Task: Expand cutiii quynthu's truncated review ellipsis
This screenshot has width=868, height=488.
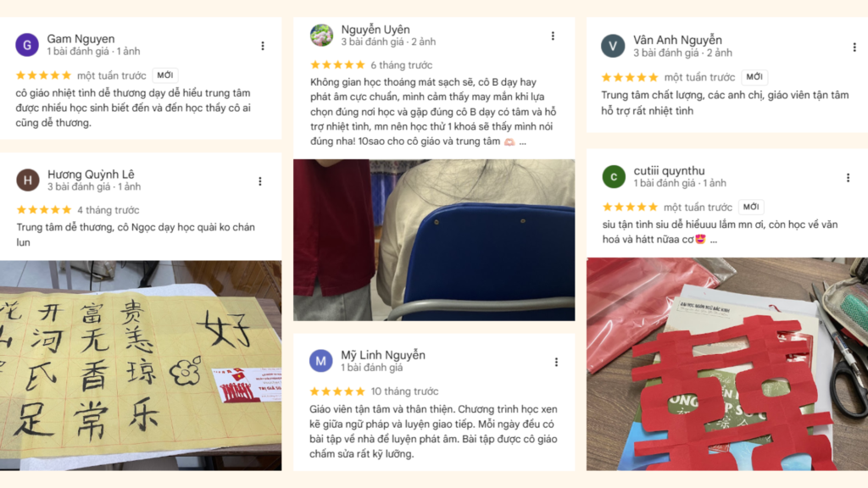Action: click(714, 240)
